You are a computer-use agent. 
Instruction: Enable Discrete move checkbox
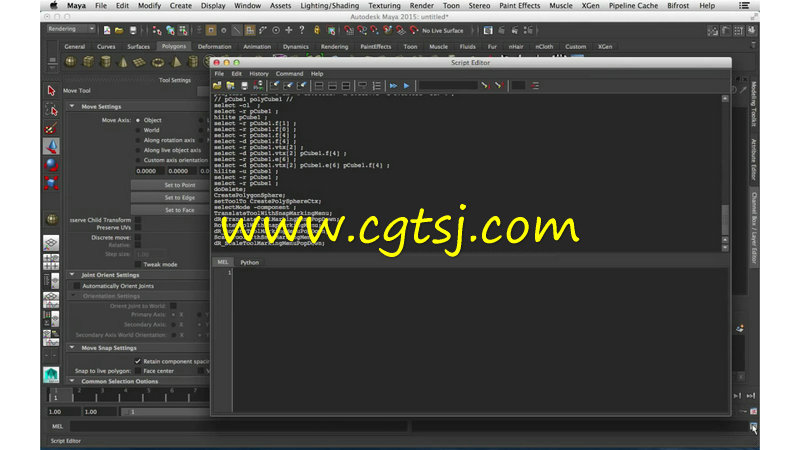pos(138,238)
